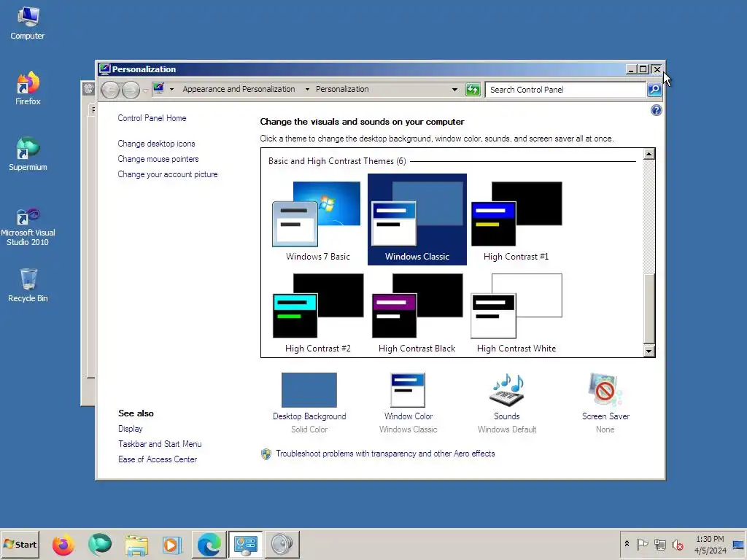This screenshot has width=747, height=560.
Task: Open Firefox from the taskbar
Action: [x=63, y=544]
